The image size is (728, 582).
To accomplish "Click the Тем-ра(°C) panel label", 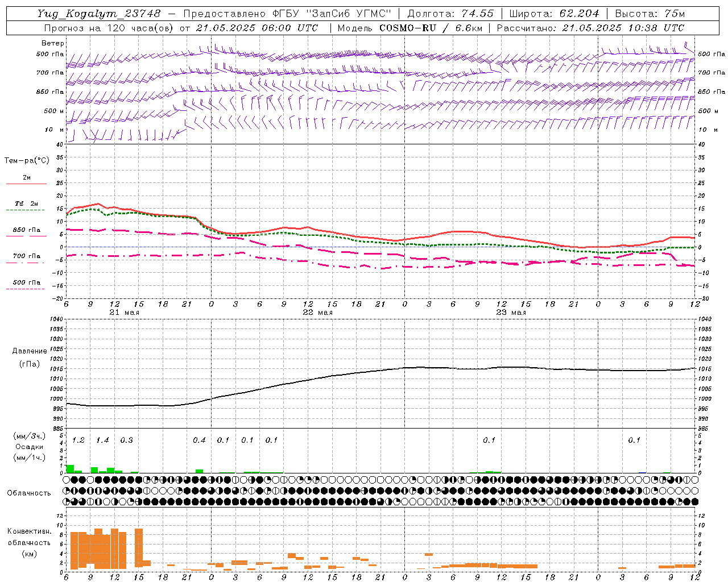I will point(27,161).
